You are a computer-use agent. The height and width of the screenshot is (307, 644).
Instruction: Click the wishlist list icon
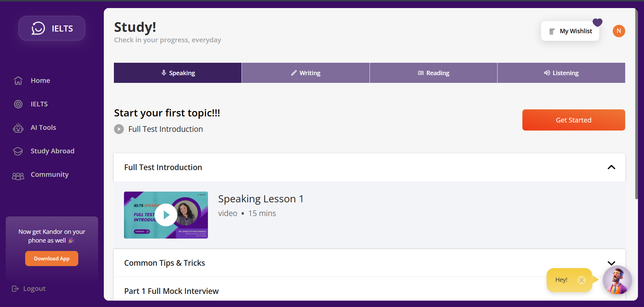[x=552, y=31]
